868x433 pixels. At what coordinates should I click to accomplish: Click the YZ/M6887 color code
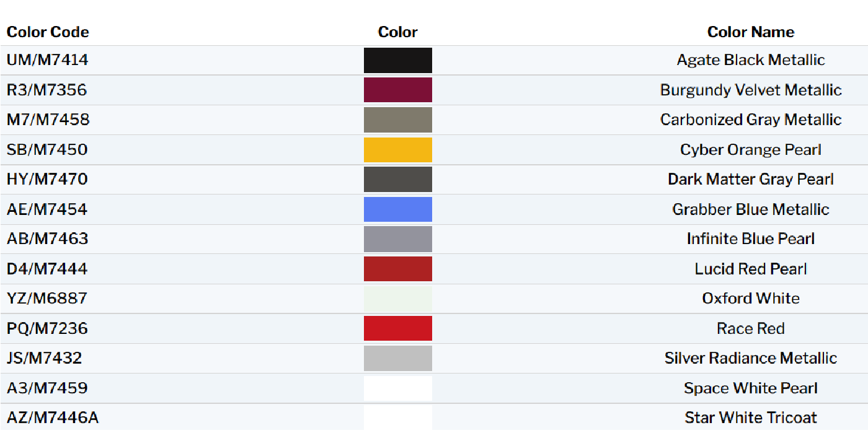(x=47, y=299)
